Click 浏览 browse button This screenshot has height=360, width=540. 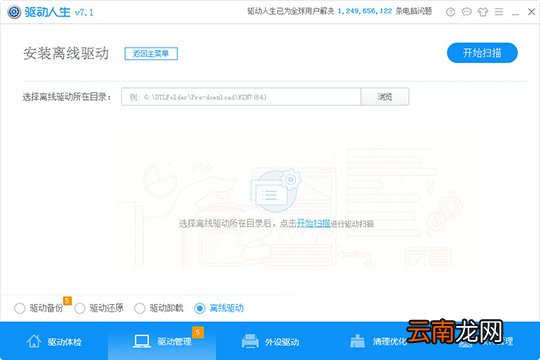point(385,97)
